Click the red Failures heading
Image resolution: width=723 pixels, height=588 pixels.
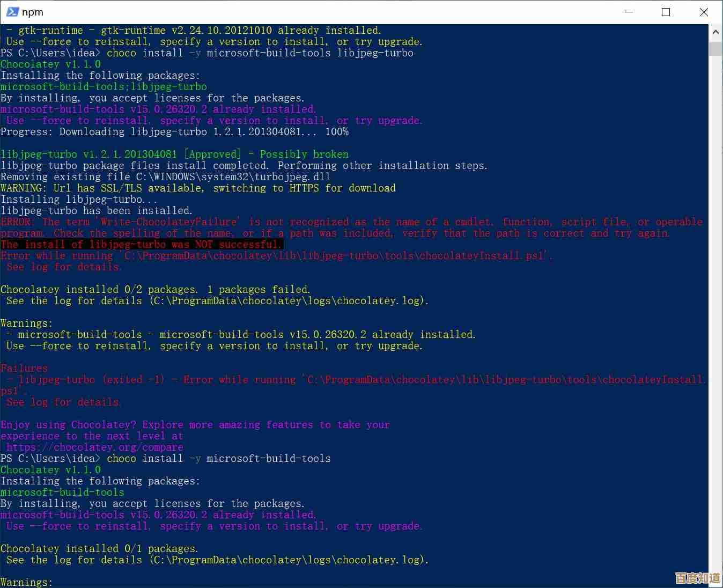(24, 368)
